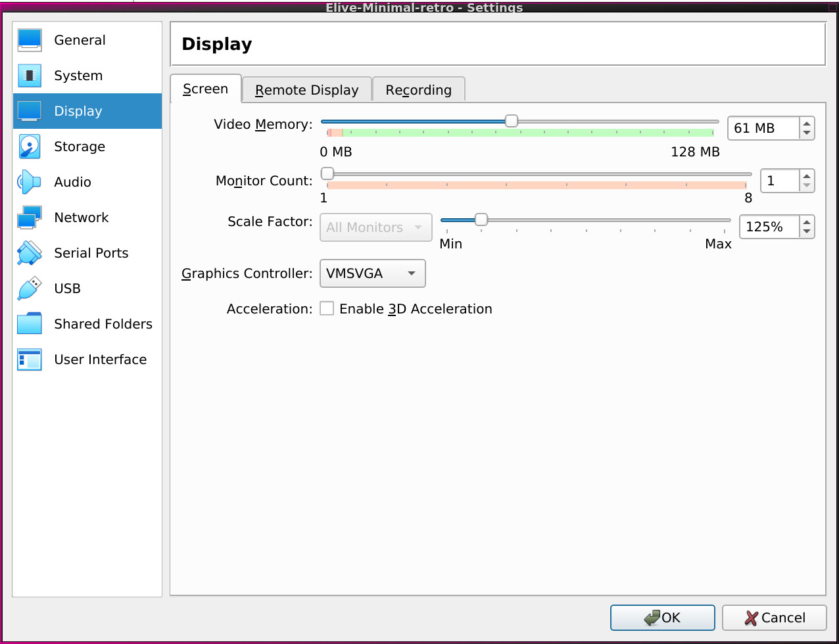Open the disabled All Monitors dropdown
Image resolution: width=839 pixels, height=644 pixels.
coord(375,227)
